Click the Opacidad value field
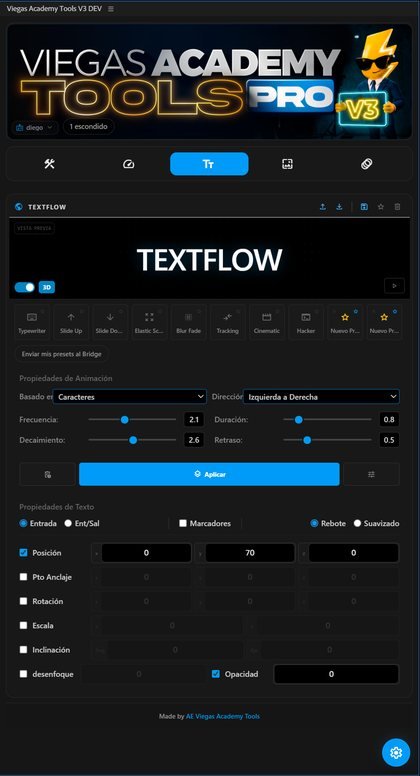 [336, 674]
